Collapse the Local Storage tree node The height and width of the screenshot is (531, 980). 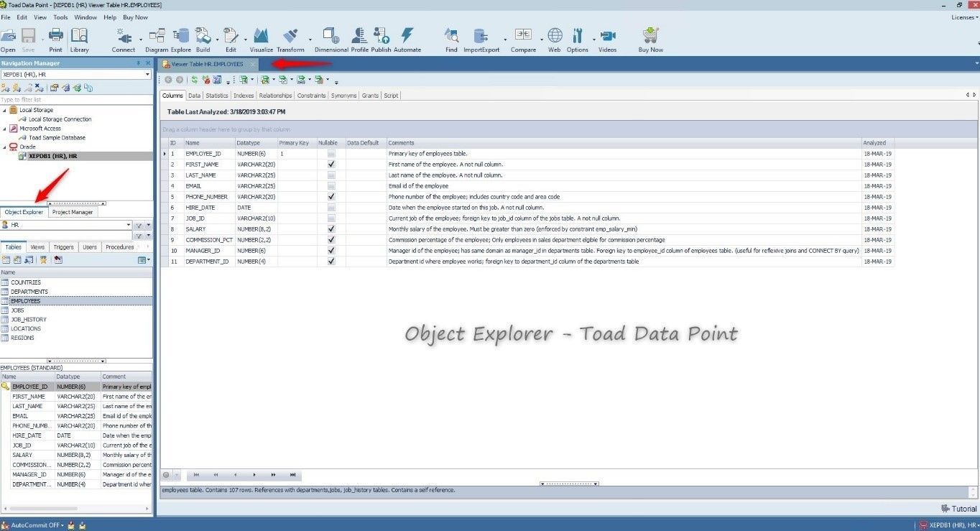(4, 110)
